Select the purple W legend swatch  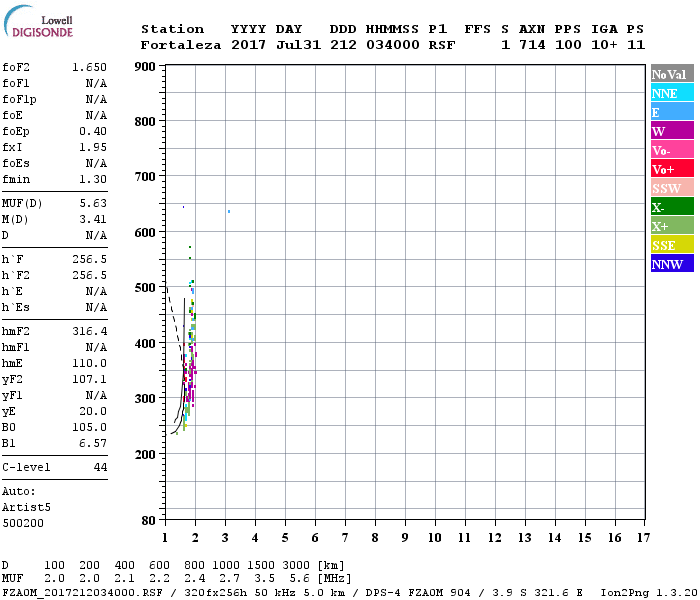671,131
